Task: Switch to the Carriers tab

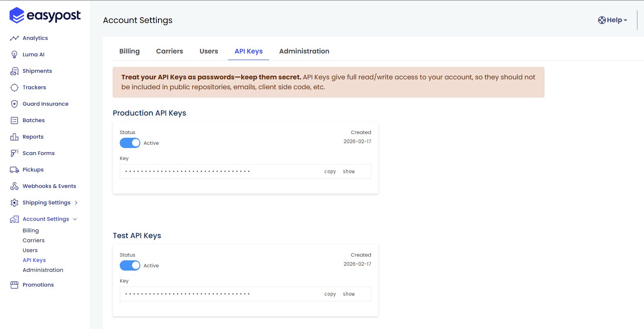Action: click(170, 51)
